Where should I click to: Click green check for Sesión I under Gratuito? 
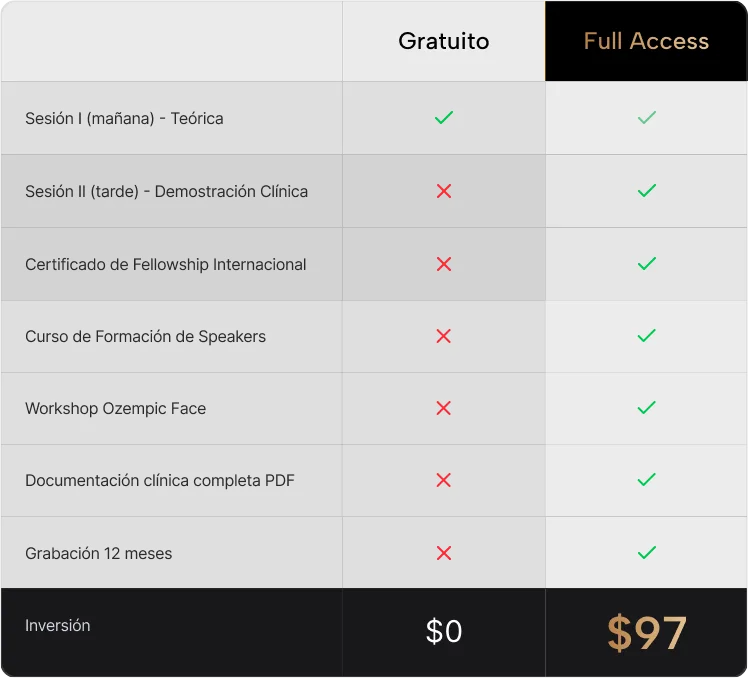pyautogui.click(x=444, y=118)
